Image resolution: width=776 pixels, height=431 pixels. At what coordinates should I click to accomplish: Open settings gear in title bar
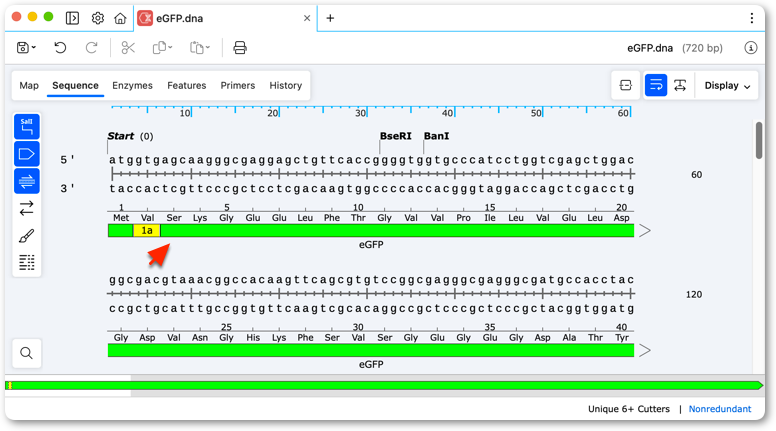click(97, 18)
